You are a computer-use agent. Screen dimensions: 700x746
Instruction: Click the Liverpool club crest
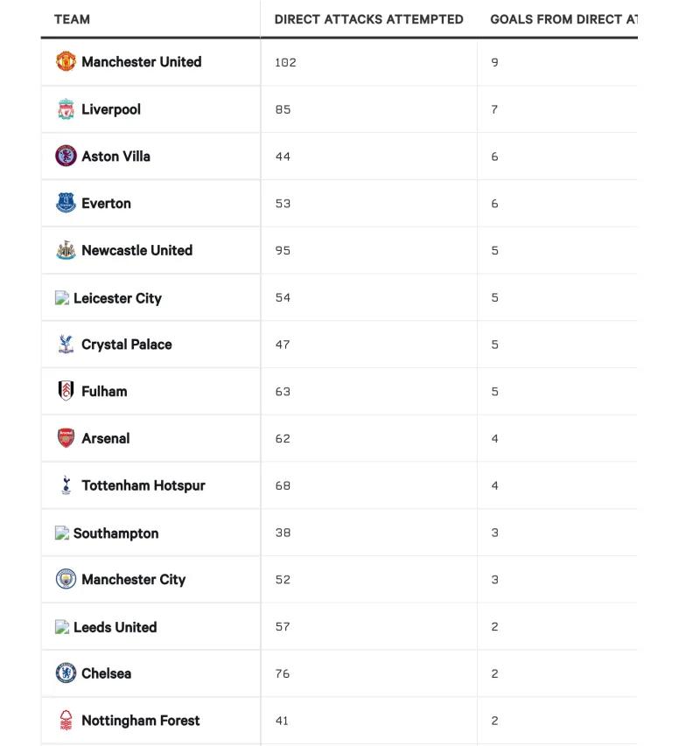[66, 109]
